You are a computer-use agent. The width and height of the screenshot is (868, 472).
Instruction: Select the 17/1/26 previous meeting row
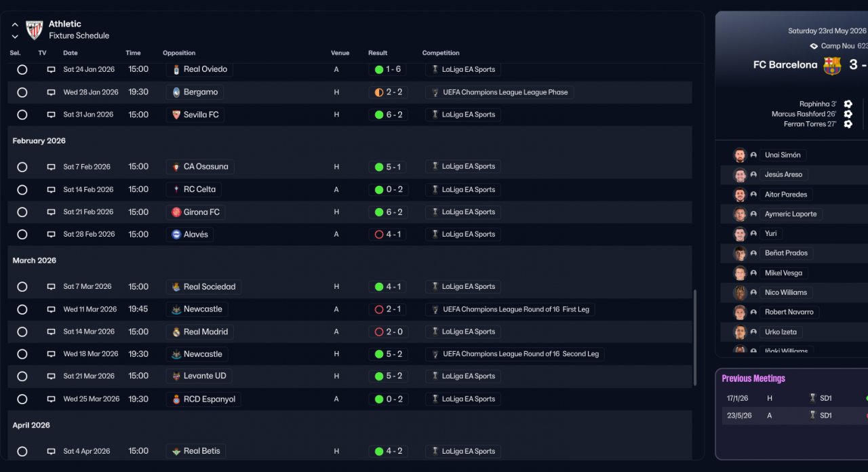pos(795,399)
